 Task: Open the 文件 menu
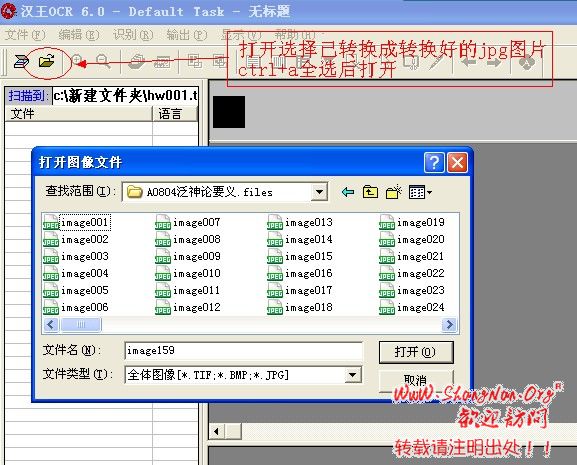[x=25, y=35]
